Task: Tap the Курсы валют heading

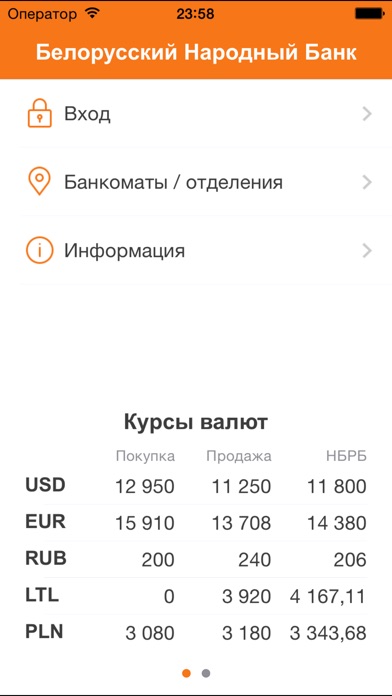Action: pyautogui.click(x=196, y=422)
